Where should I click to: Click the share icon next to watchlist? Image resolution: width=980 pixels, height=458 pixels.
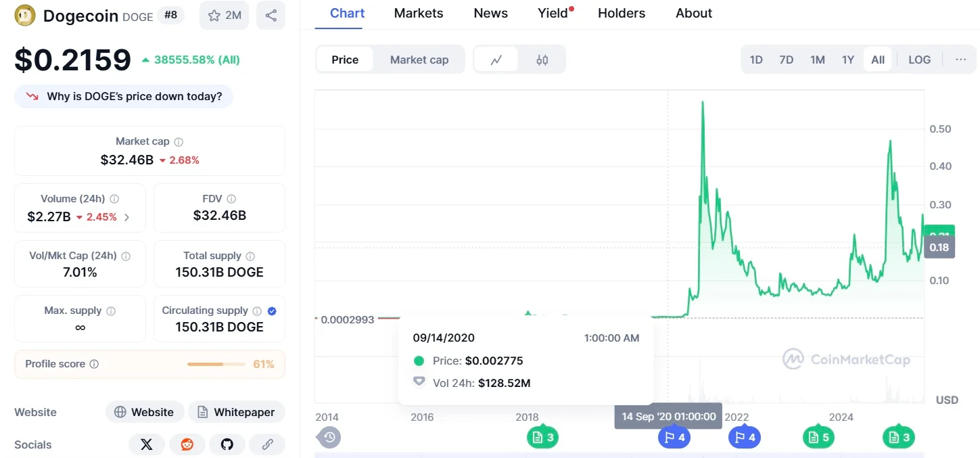coord(271,16)
